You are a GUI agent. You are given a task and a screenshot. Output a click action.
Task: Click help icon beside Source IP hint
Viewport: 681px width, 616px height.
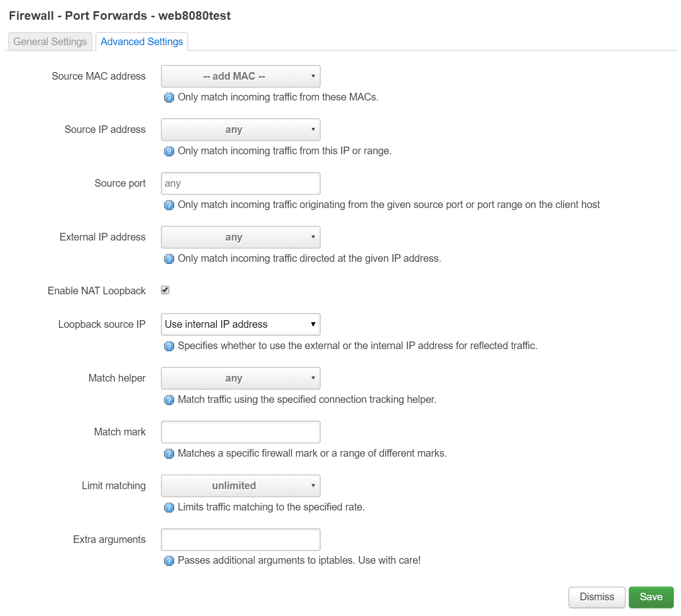pos(169,151)
